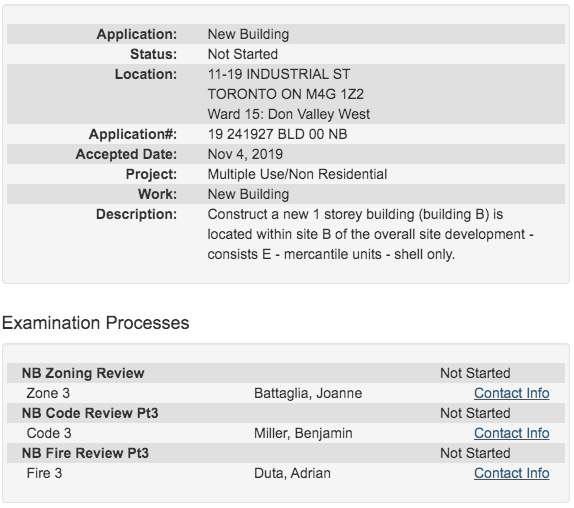
Task: Click the Zone 3 entry
Action: coord(48,393)
